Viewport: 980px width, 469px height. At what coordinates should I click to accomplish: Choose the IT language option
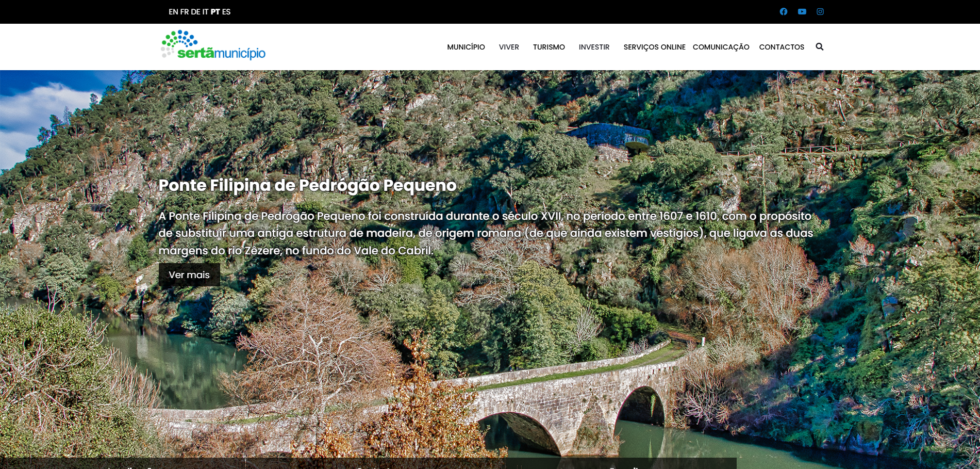coord(205,12)
